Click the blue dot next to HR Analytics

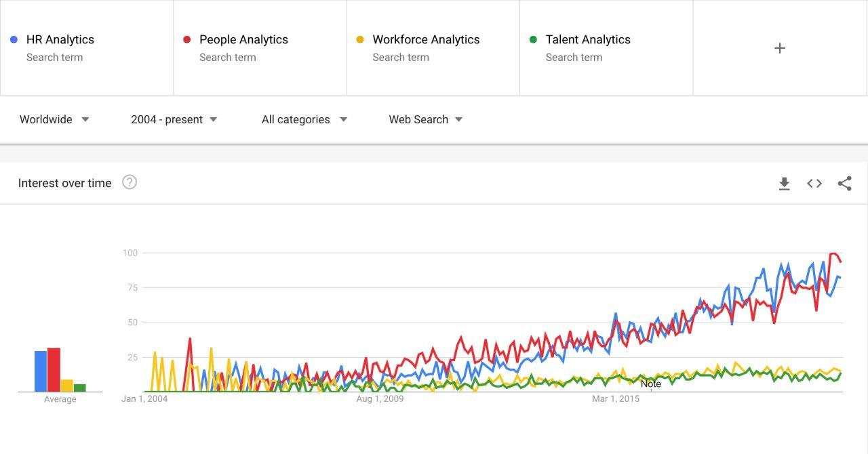pos(14,40)
